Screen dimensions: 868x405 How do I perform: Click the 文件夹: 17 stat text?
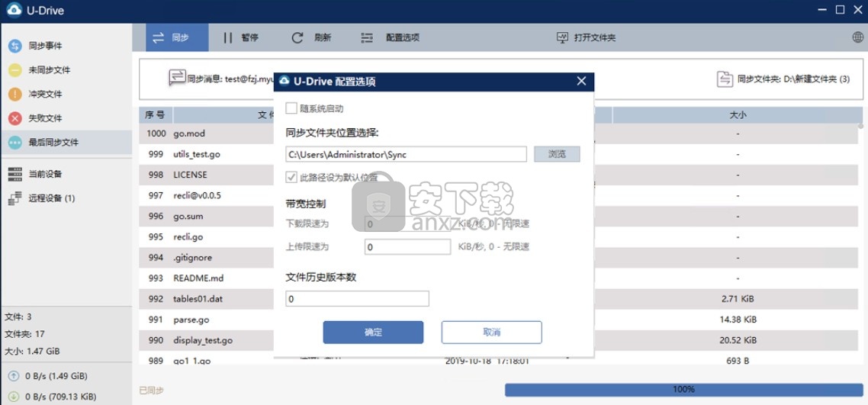(x=25, y=334)
